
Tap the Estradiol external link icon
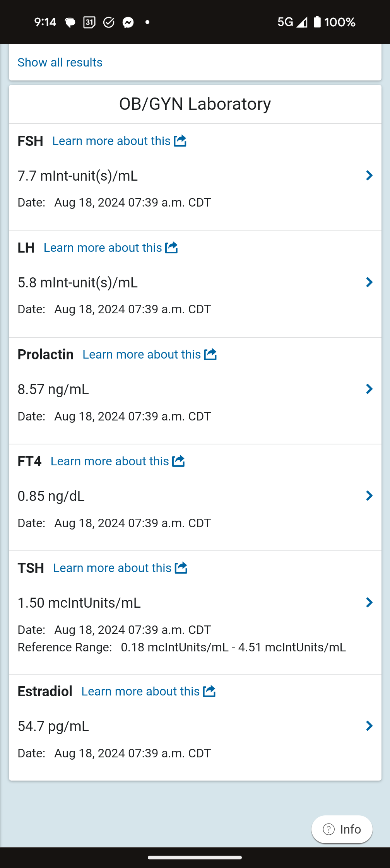pyautogui.click(x=209, y=691)
